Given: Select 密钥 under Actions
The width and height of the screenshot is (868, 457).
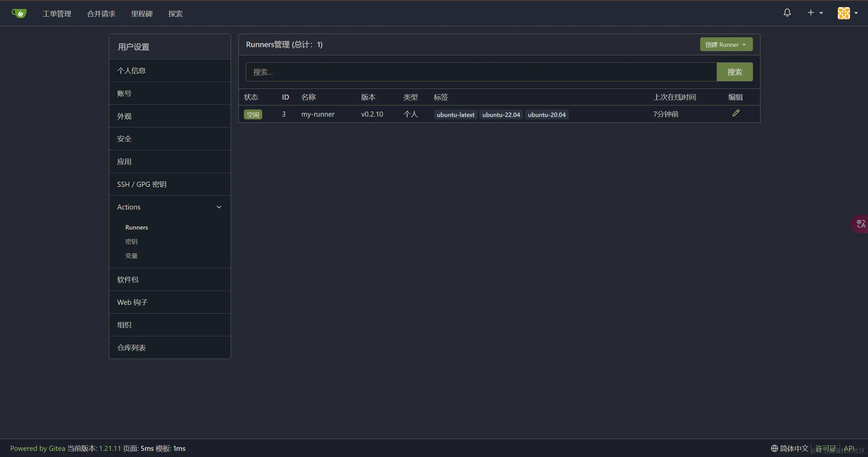Looking at the screenshot, I should click(131, 241).
